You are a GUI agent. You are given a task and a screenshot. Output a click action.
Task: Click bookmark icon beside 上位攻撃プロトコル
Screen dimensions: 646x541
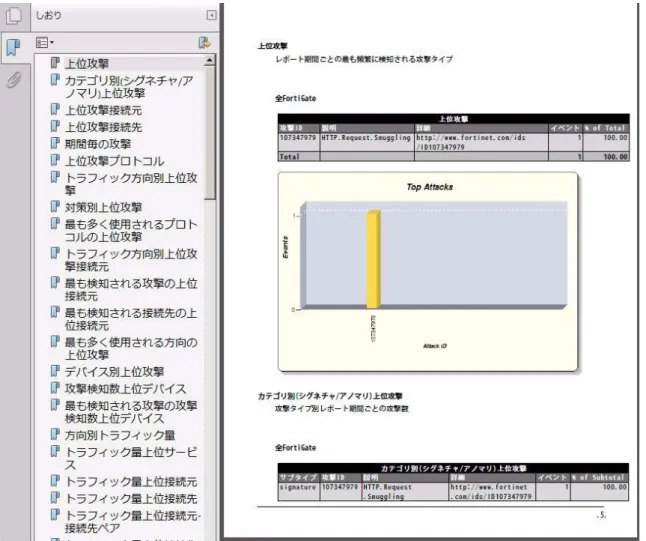[x=55, y=160]
